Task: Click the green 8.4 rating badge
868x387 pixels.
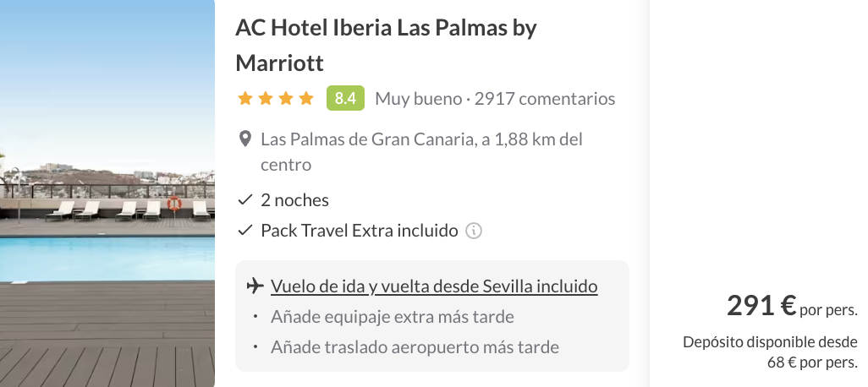Action: 345,99
